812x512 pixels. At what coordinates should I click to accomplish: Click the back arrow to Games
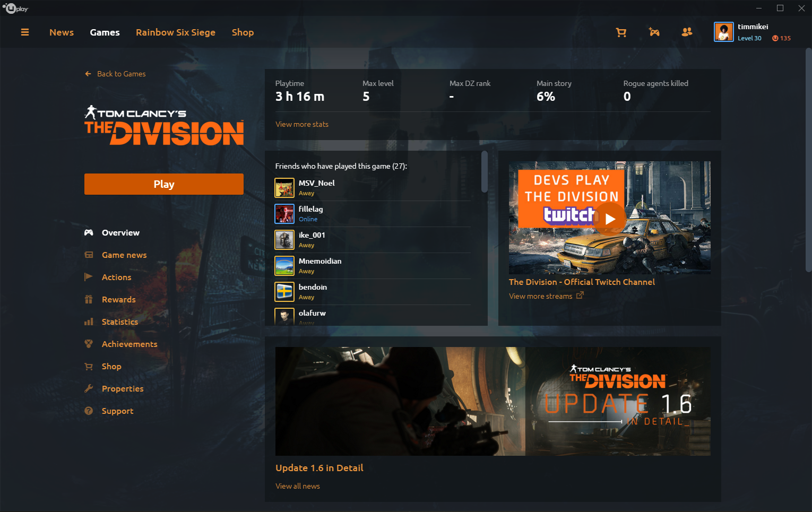click(88, 74)
